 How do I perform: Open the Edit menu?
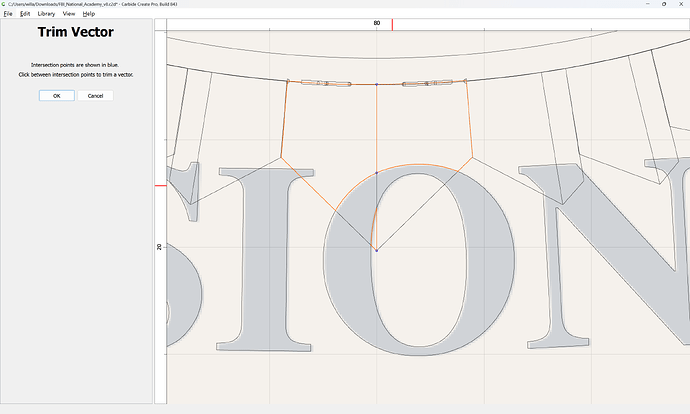click(25, 14)
